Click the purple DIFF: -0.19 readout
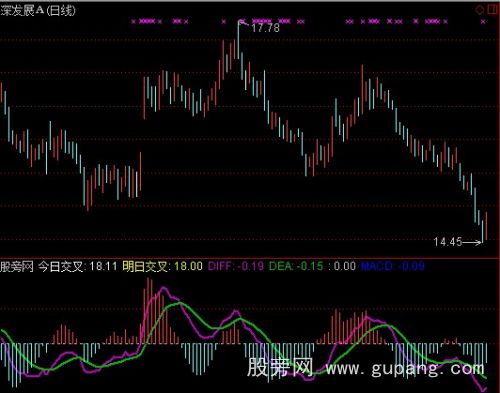This screenshot has width=500, height=393. tap(236, 266)
